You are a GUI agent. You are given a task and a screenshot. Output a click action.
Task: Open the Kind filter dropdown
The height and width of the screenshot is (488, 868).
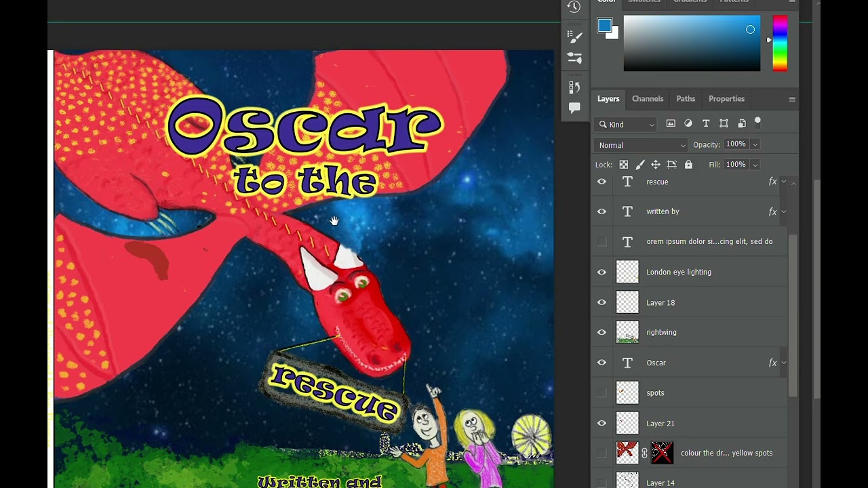coord(625,124)
